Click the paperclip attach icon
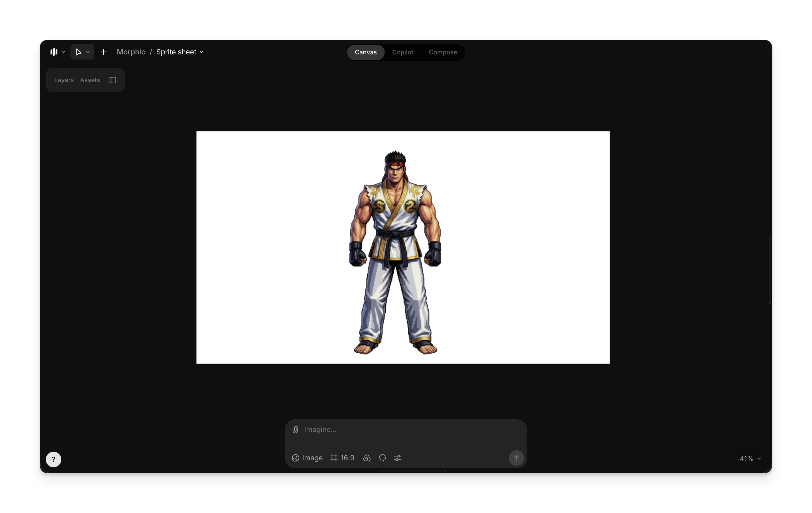Screen dimensions: 812x513 [295, 429]
